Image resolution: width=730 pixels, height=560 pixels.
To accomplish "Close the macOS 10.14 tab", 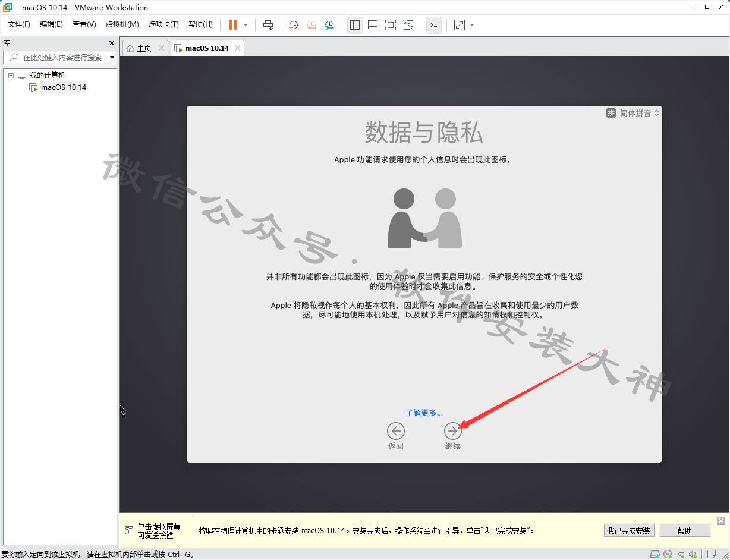I will [237, 48].
